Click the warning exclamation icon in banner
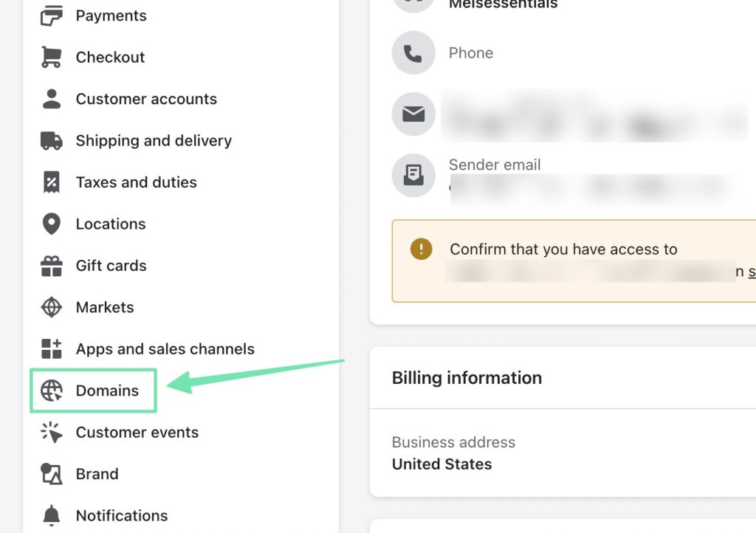Image resolution: width=756 pixels, height=533 pixels. [x=421, y=250]
